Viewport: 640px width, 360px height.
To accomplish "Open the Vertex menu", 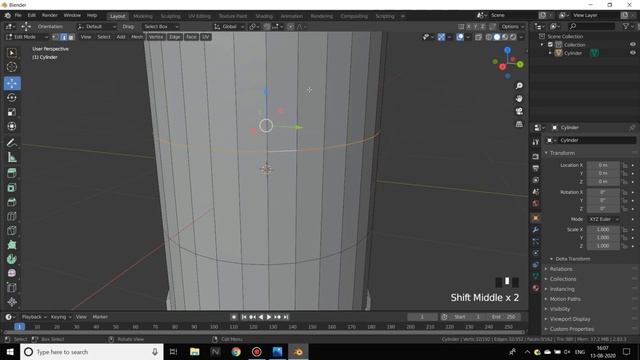I will click(x=156, y=37).
